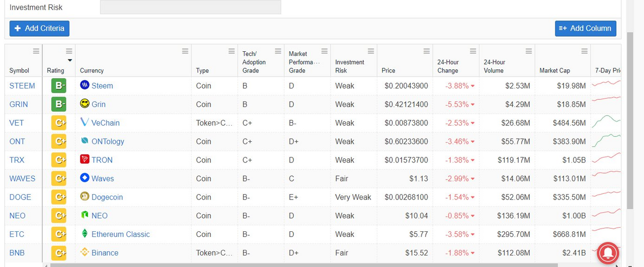Open the NEO currency name link
The image size is (644, 267).
100,216
